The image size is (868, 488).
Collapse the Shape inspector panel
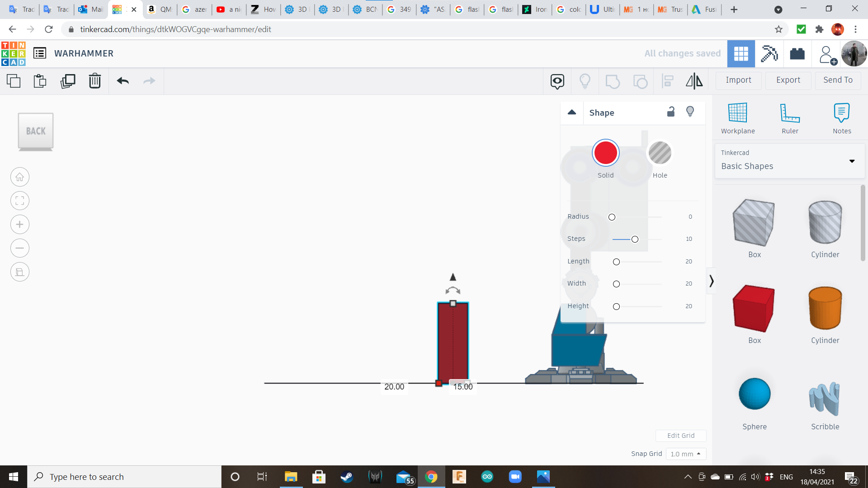[572, 112]
